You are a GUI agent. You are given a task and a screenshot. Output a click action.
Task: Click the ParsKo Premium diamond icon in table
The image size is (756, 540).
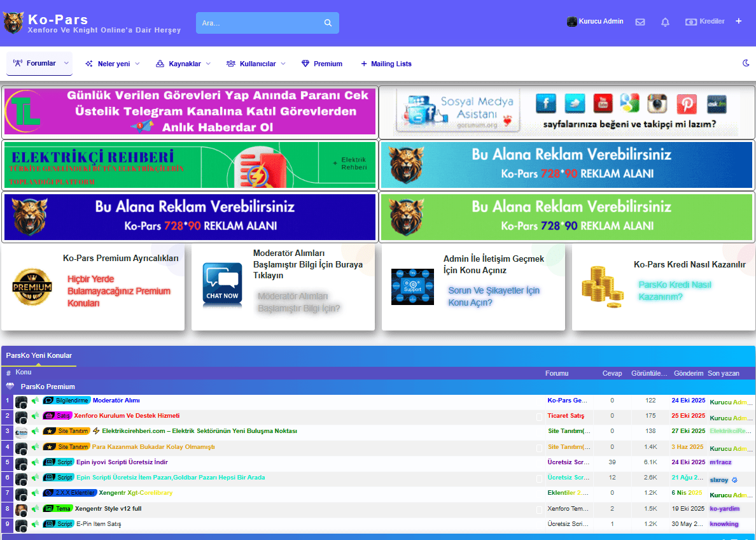(10, 387)
